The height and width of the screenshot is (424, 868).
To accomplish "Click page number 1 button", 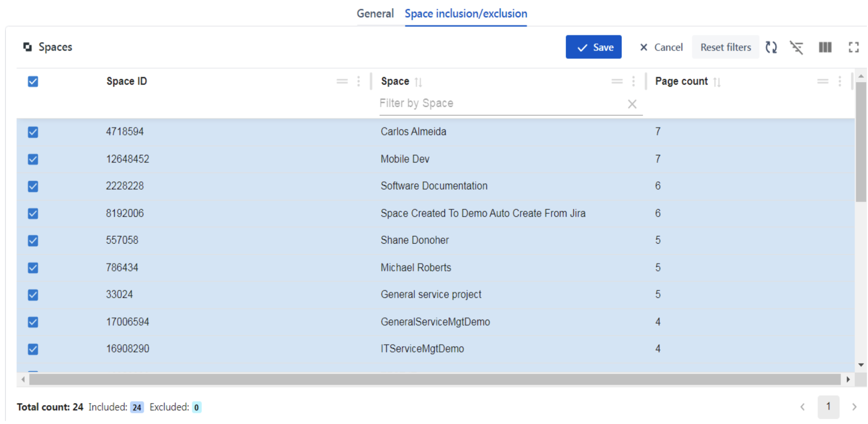I will click(828, 407).
